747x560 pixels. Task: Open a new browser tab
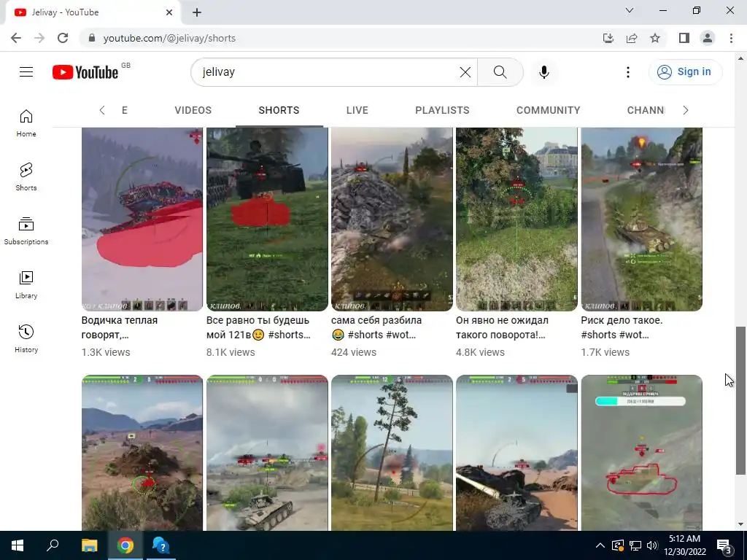[197, 12]
